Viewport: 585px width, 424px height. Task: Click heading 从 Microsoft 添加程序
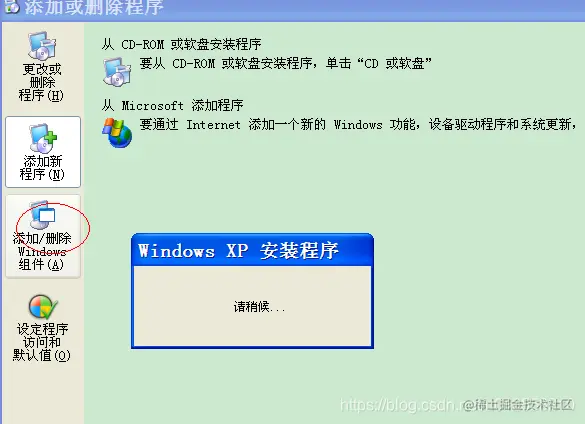pyautogui.click(x=172, y=105)
